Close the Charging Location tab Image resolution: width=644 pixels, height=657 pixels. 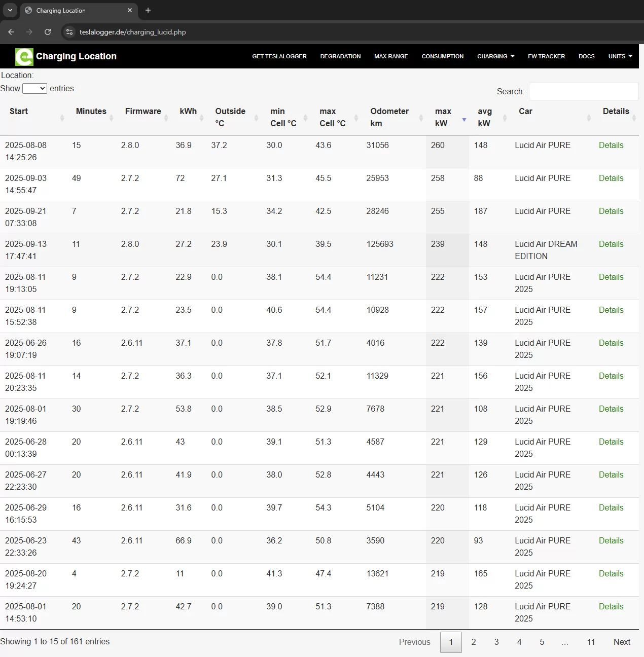[130, 10]
